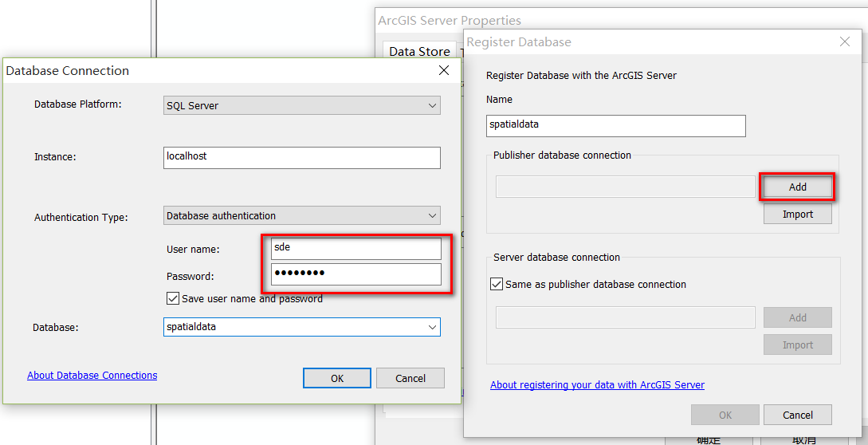
Task: Click Import for publisher database connection
Action: tap(797, 214)
